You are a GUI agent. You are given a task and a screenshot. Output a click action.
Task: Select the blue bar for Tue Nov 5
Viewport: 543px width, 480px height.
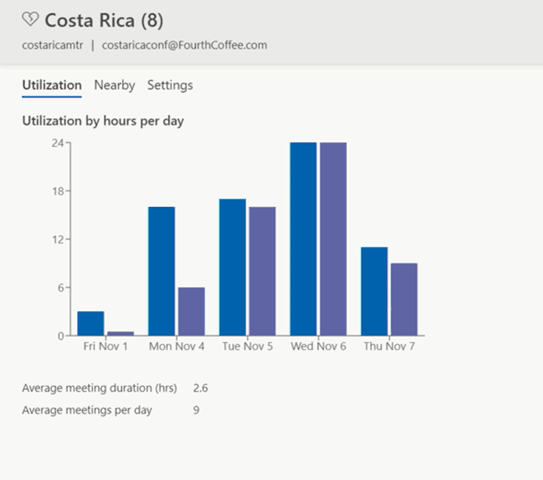point(232,267)
